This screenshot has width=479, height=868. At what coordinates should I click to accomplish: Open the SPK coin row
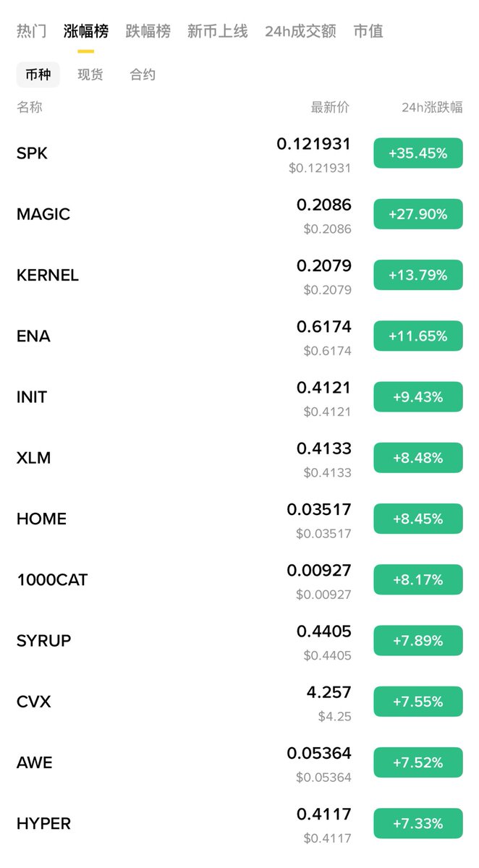[239, 153]
